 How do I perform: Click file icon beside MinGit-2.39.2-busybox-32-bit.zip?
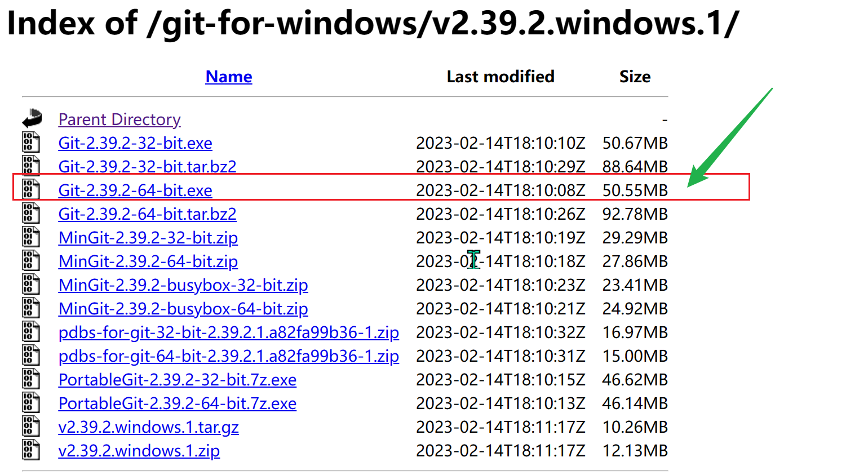coord(31,284)
